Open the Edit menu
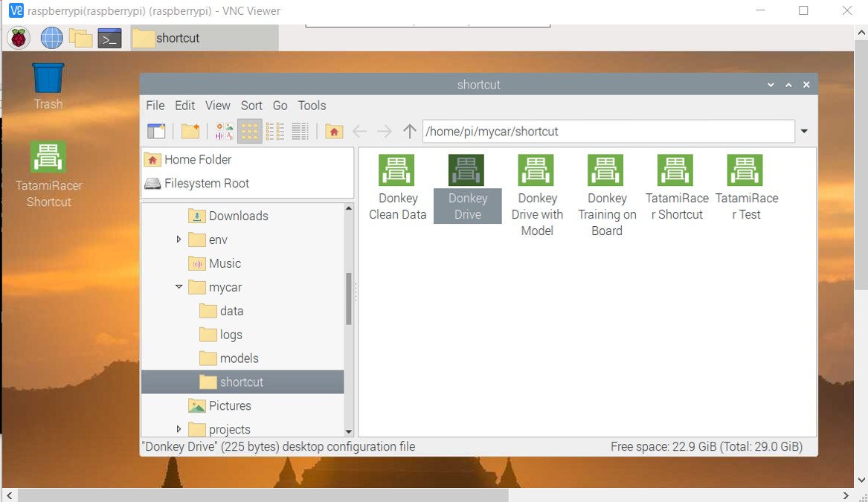 pyautogui.click(x=185, y=105)
